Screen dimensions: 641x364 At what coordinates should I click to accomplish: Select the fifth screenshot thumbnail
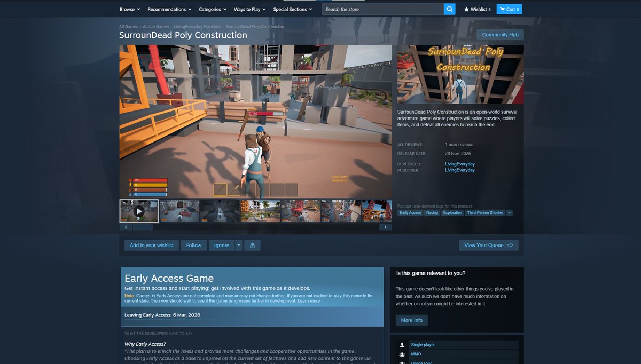tap(301, 211)
